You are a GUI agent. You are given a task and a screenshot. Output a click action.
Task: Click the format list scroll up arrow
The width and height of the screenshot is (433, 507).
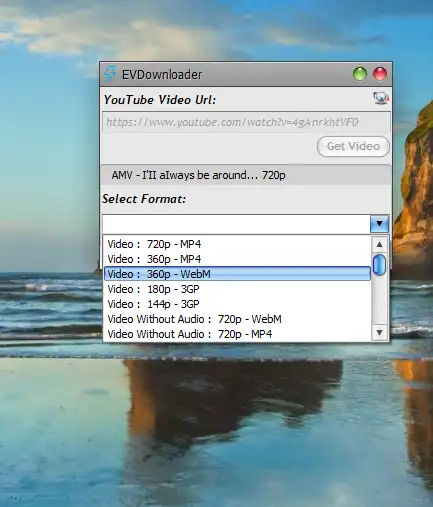click(379, 244)
